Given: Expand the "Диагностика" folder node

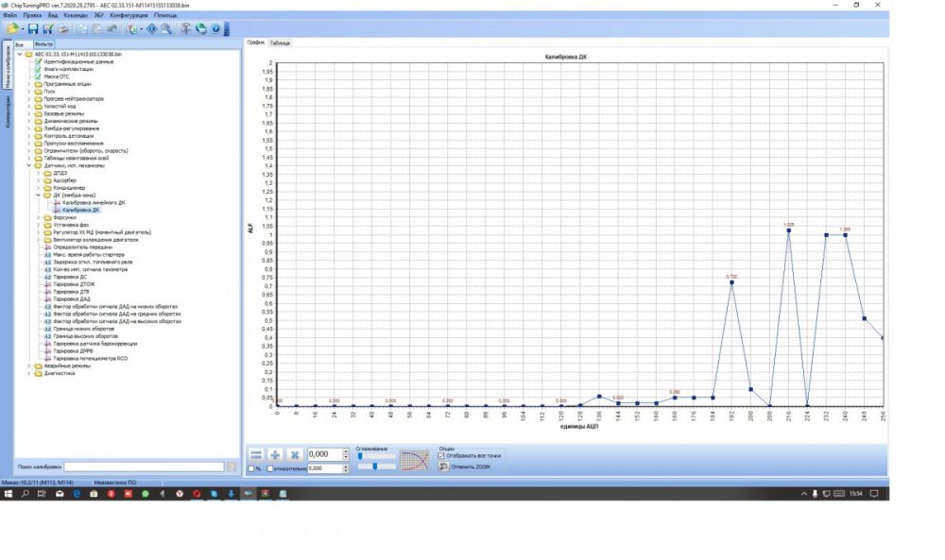Looking at the screenshot, I should tap(28, 373).
